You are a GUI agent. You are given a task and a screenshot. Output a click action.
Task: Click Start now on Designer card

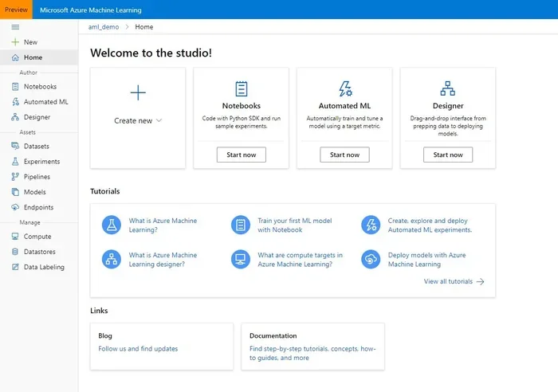pyautogui.click(x=448, y=155)
